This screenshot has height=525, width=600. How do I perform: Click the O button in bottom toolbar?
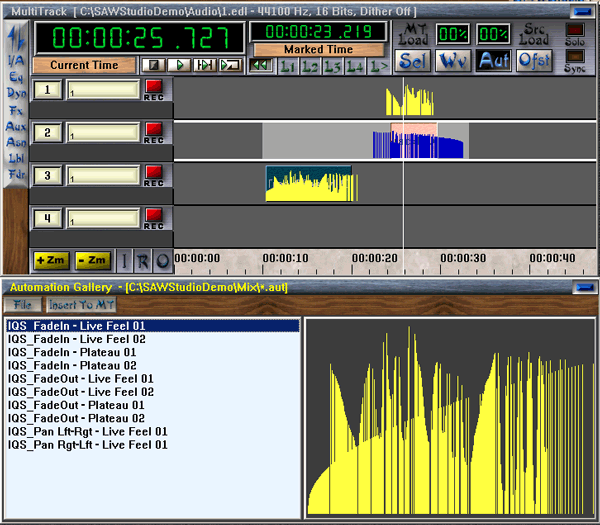coord(163,261)
